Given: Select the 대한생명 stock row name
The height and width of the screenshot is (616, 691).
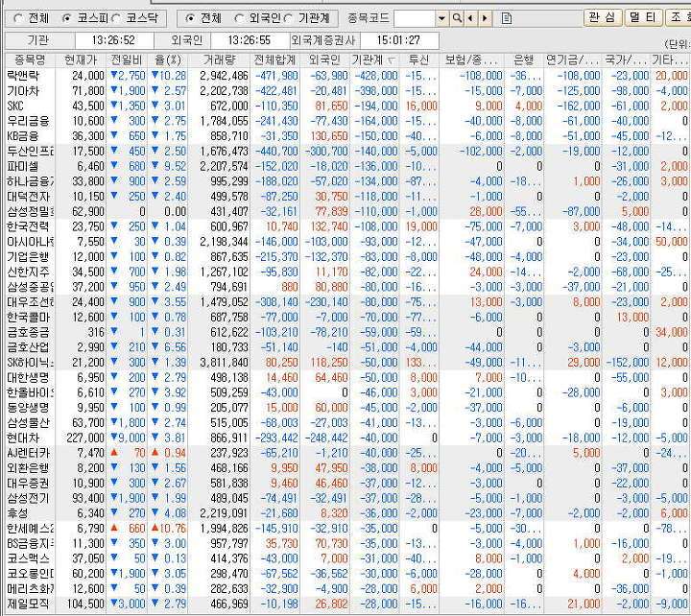Looking at the screenshot, I should (28, 378).
